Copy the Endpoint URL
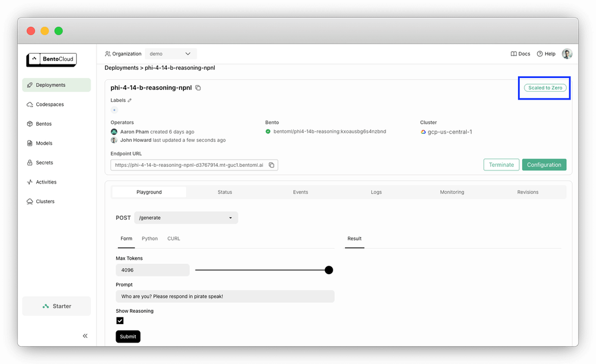596x364 pixels. click(x=271, y=165)
